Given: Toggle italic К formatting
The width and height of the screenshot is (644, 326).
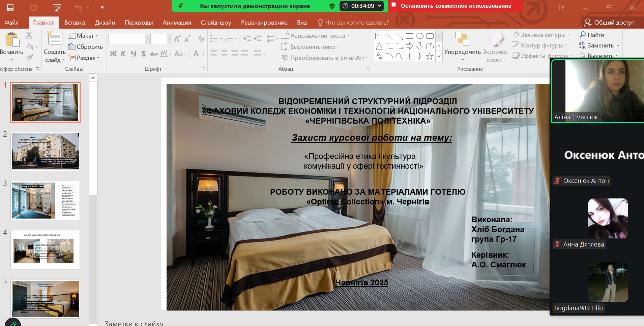Looking at the screenshot, I should click(123, 54).
